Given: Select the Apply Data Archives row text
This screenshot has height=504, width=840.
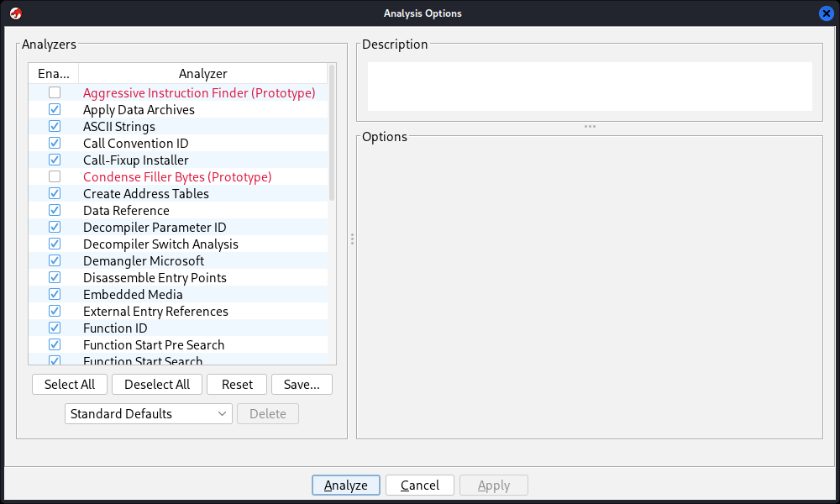Looking at the screenshot, I should [x=139, y=110].
